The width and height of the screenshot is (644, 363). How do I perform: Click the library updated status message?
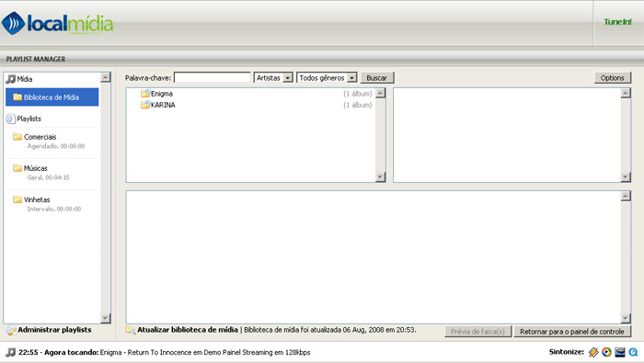pyautogui.click(x=330, y=329)
